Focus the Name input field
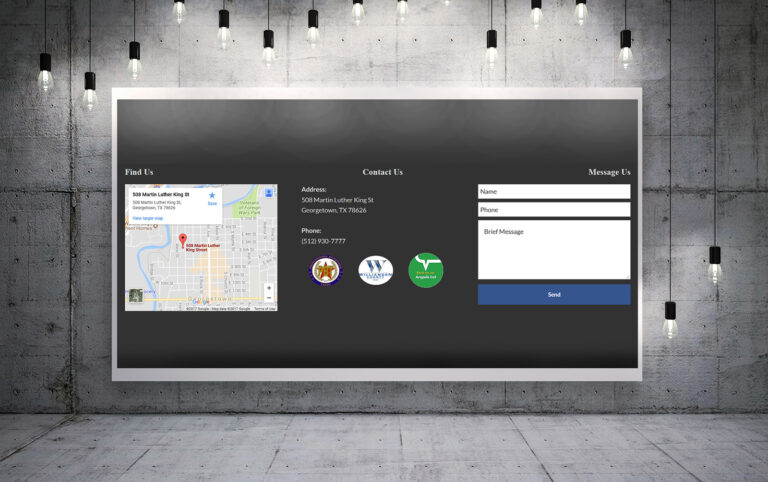The height and width of the screenshot is (482, 768). click(x=553, y=191)
